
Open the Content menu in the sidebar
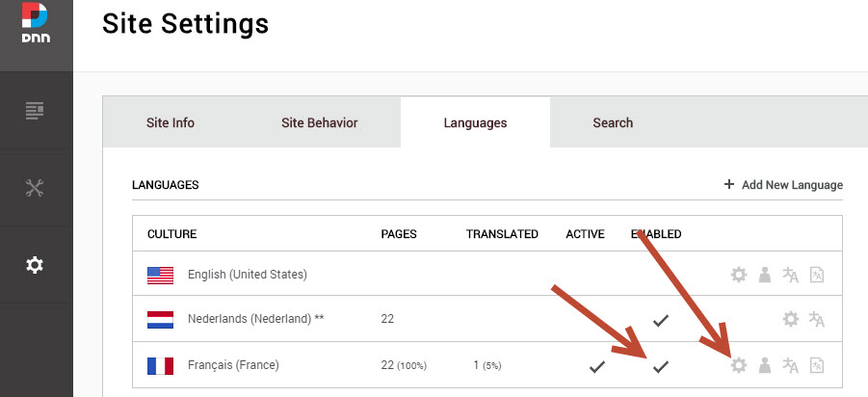(35, 111)
